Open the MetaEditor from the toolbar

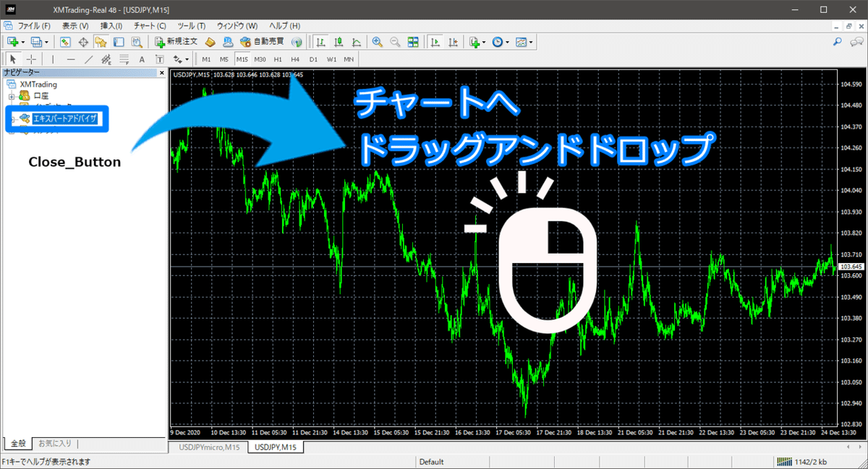point(208,41)
